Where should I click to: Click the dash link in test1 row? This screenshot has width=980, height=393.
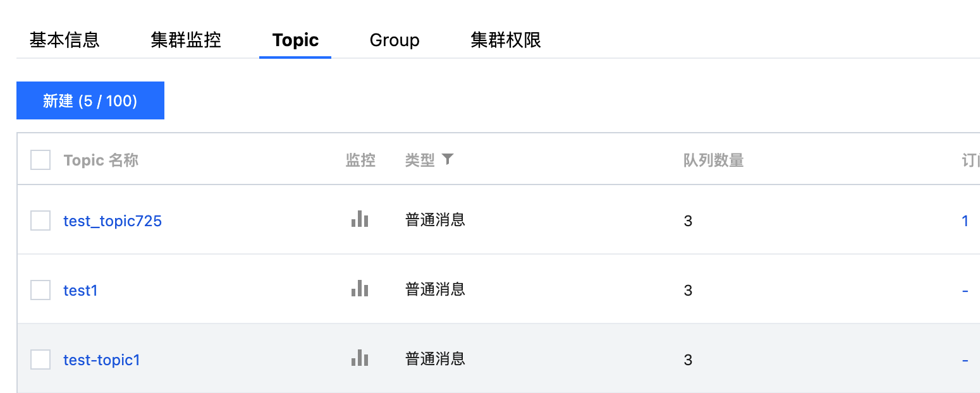[965, 290]
